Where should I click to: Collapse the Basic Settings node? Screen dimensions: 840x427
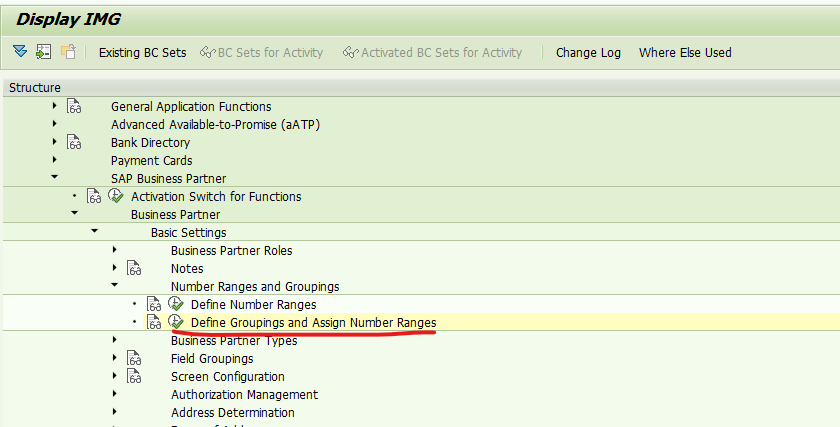[94, 231]
